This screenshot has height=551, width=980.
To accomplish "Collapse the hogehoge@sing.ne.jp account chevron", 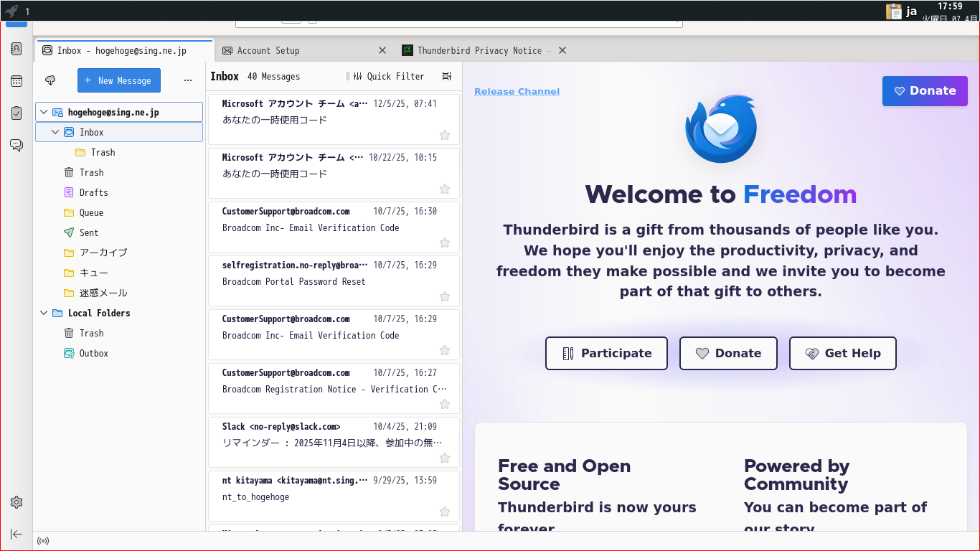I will (44, 112).
